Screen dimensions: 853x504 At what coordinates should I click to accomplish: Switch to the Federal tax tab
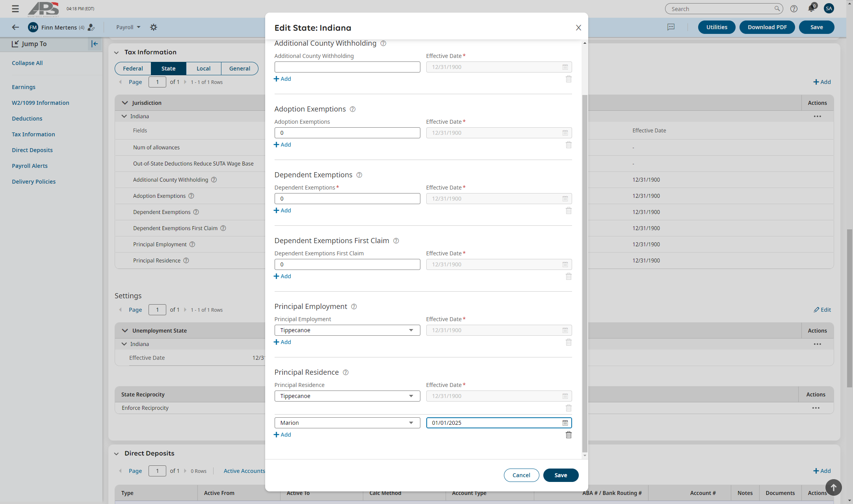pyautogui.click(x=133, y=69)
